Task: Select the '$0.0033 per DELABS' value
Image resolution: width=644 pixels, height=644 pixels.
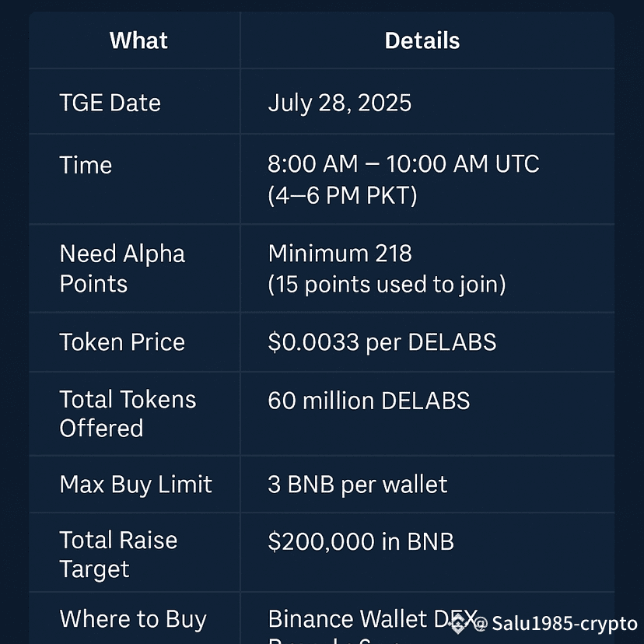Action: 382,341
